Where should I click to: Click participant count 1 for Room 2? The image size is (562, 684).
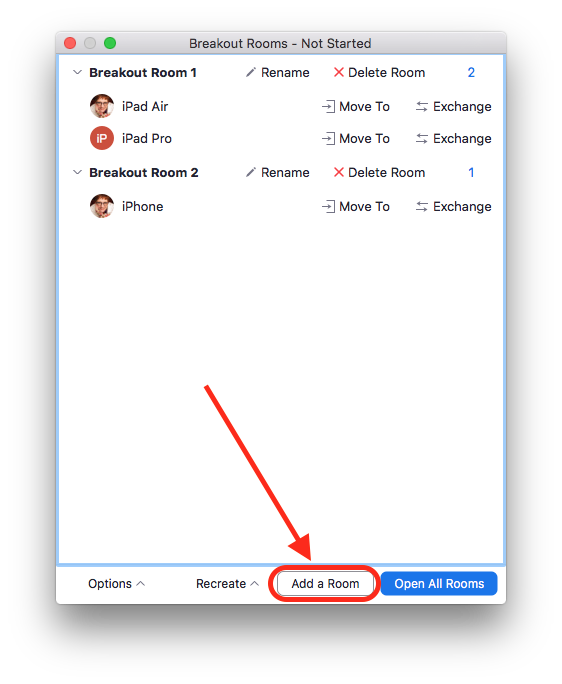coord(471,172)
